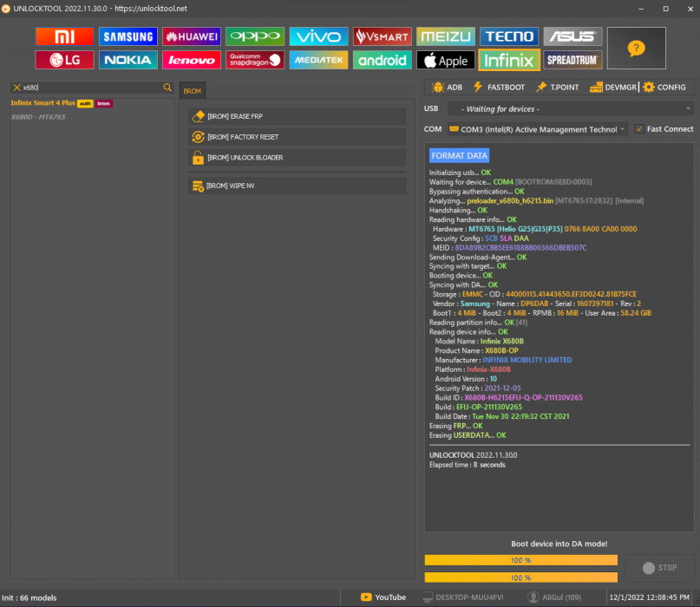Click the Manufacturer INFINIX MOBILITY LIMITED line

click(503, 360)
